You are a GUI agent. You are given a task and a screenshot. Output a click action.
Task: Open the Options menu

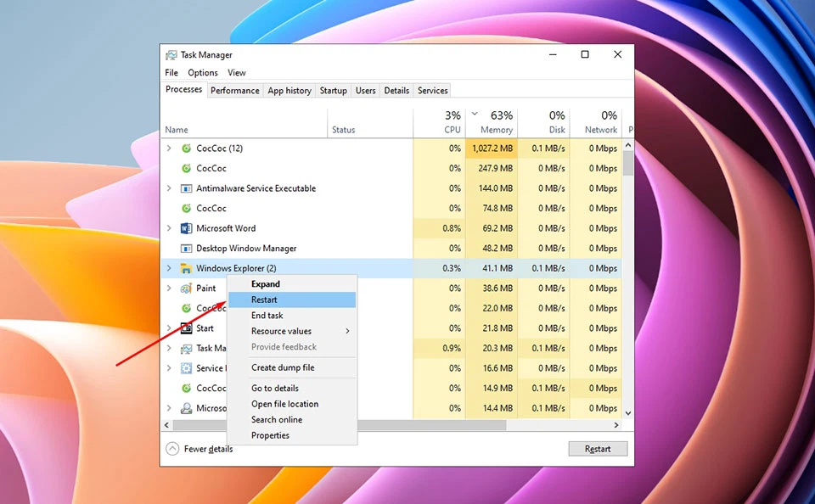pyautogui.click(x=203, y=73)
